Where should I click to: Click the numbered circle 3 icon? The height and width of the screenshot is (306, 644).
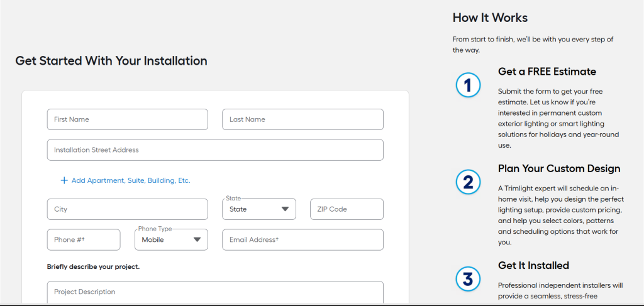point(468,279)
